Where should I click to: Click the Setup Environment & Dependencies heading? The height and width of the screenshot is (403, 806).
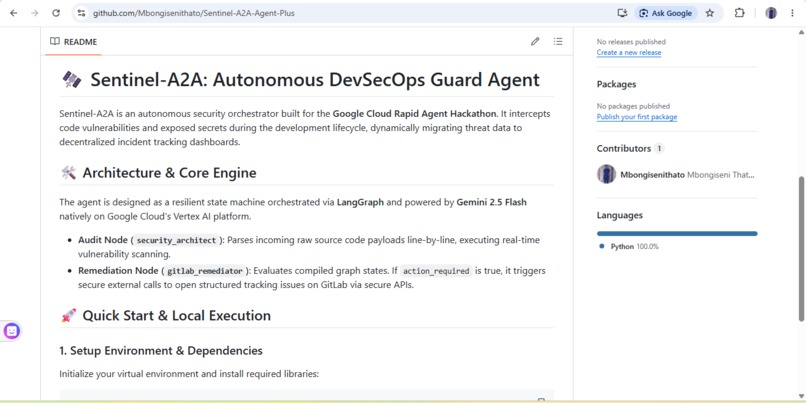[x=161, y=351]
